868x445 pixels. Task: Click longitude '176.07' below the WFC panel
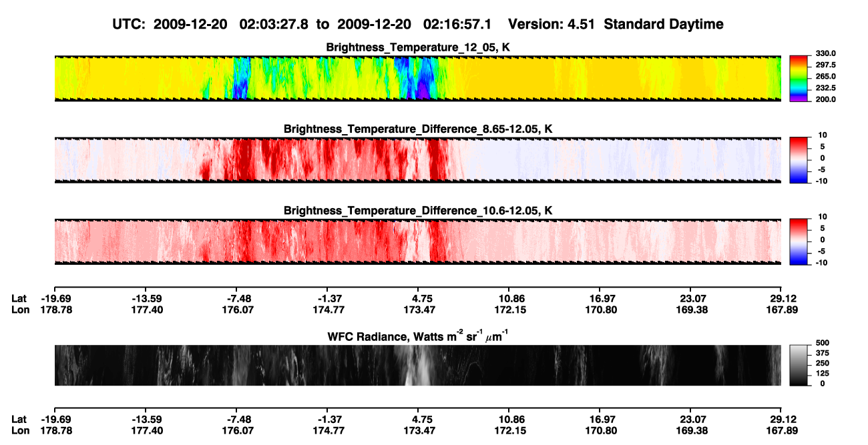pyautogui.click(x=236, y=430)
